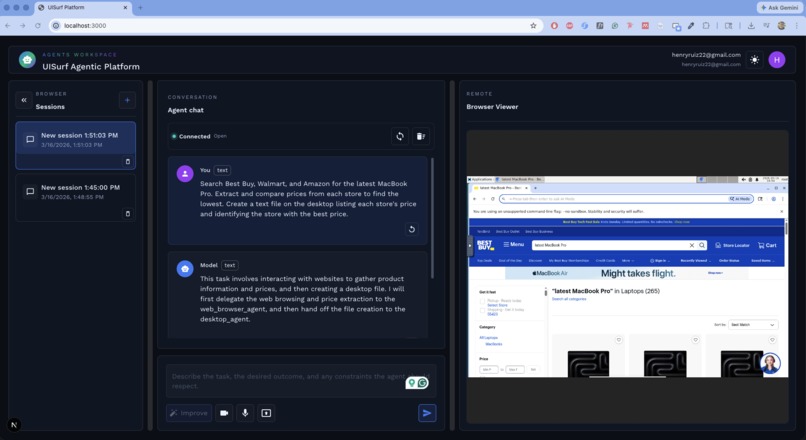This screenshot has width=806, height=440.
Task: Open Store Locator in Best Buy header
Action: tap(732, 245)
